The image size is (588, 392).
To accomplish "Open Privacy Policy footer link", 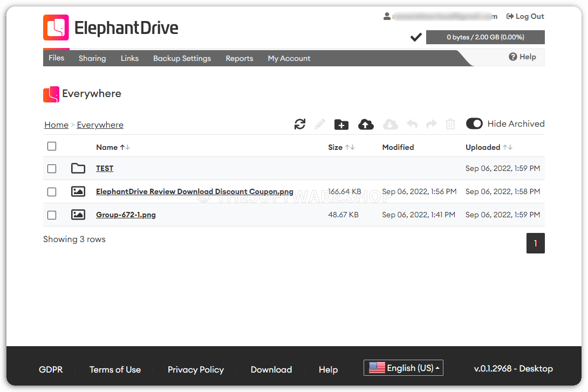I will pyautogui.click(x=196, y=369).
